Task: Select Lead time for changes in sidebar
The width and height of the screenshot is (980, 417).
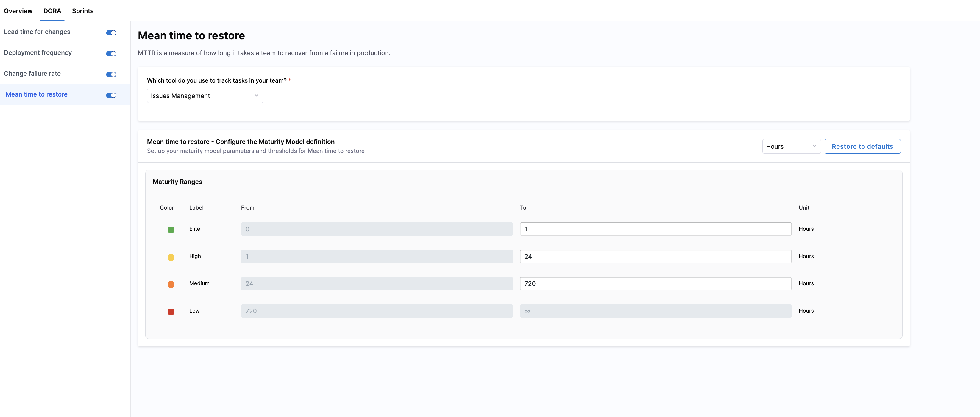Action: pos(37,32)
